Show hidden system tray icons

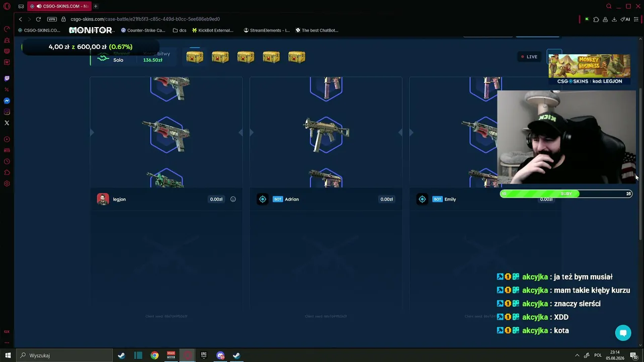[x=577, y=355]
